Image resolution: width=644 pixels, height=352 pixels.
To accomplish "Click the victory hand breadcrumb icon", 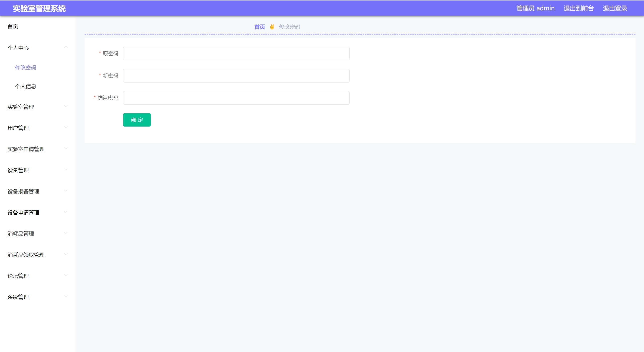I will point(272,27).
